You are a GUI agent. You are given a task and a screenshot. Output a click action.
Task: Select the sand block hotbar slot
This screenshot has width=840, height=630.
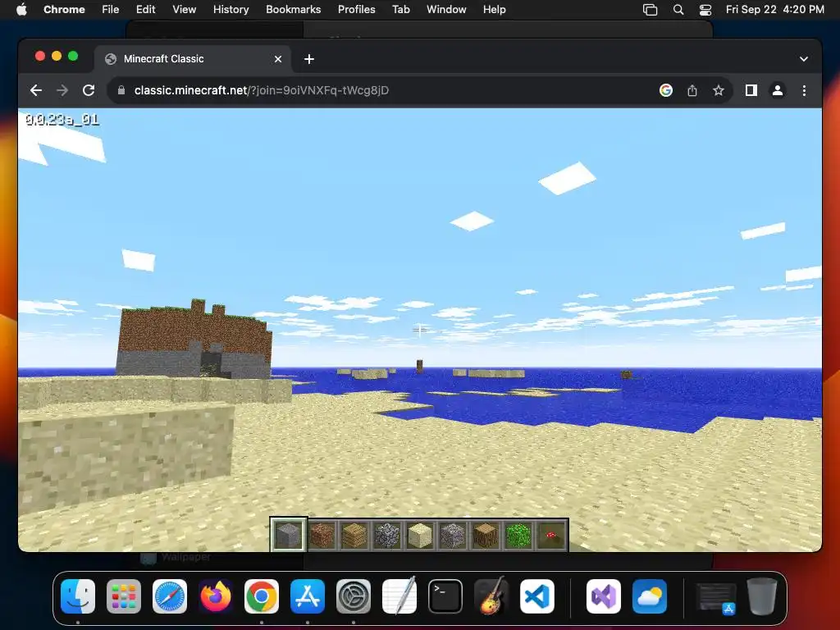[x=419, y=535]
